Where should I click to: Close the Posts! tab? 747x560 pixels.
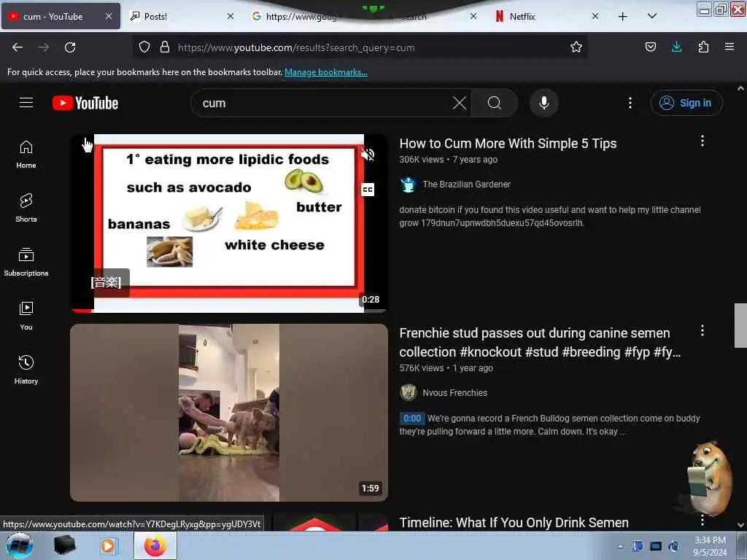pyautogui.click(x=230, y=16)
